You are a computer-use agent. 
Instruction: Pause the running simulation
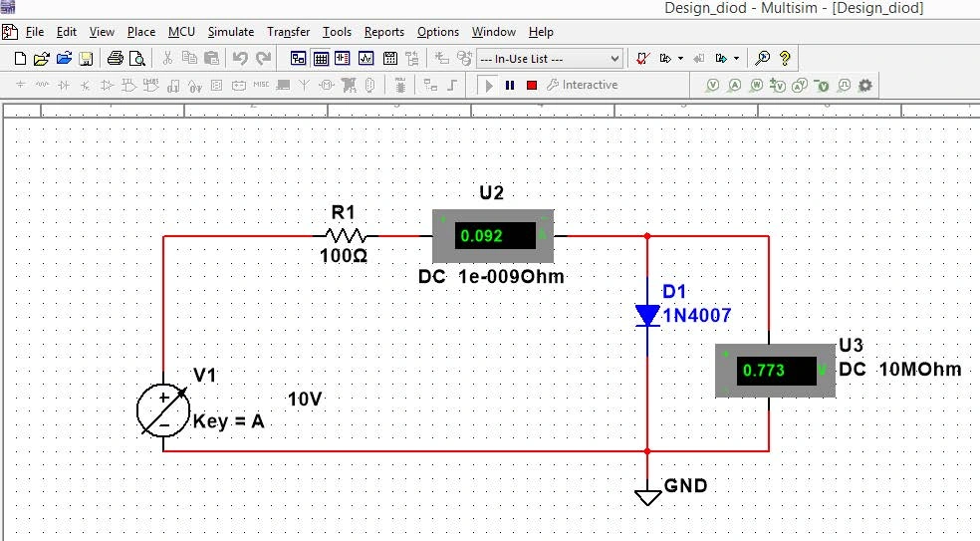pyautogui.click(x=510, y=86)
